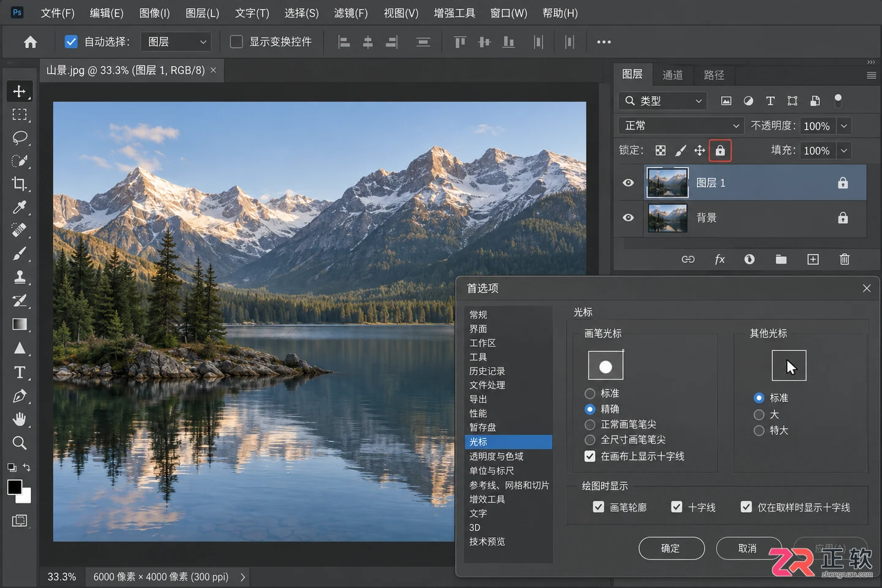Screen dimensions: 882x588
Task: Click the lock all icon in layers panel
Action: click(x=720, y=151)
